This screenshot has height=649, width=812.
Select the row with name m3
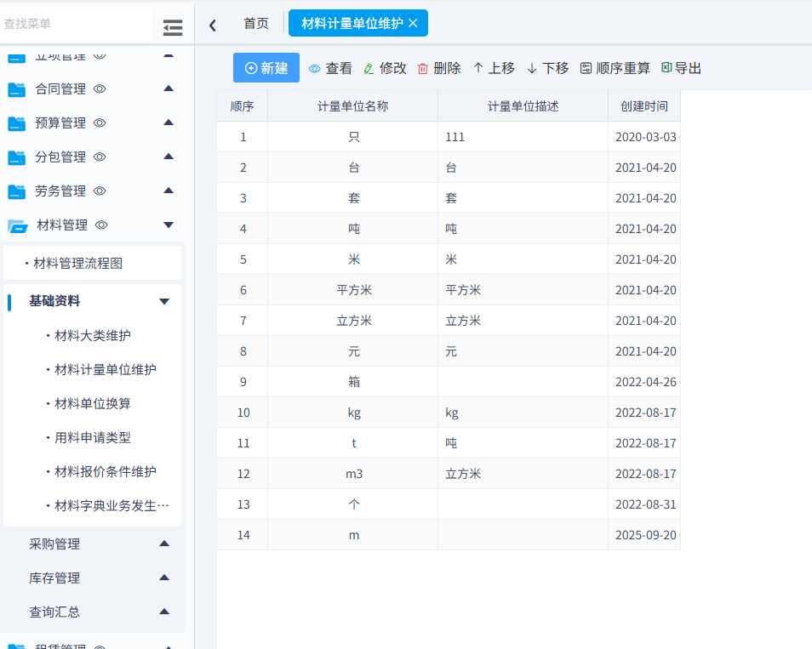click(x=449, y=474)
